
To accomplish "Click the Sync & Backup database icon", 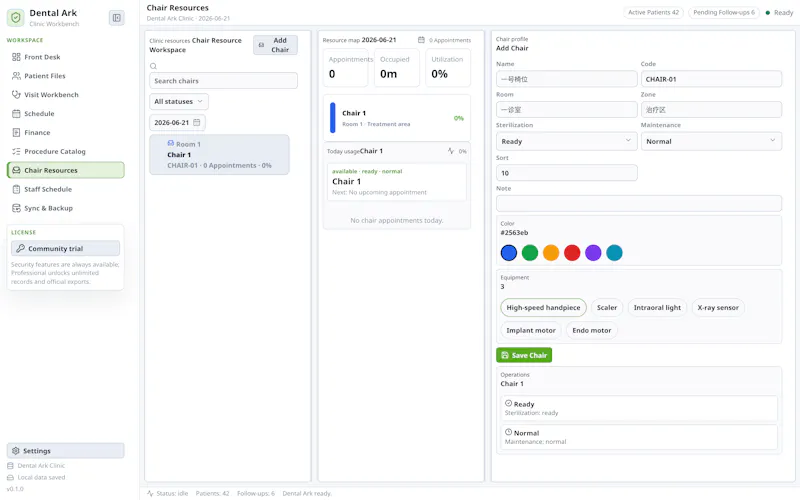I will click(x=16, y=208).
